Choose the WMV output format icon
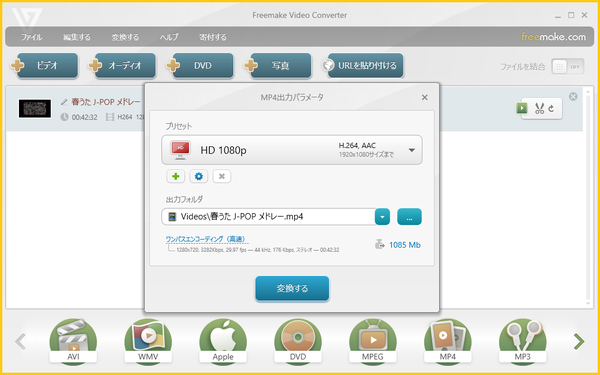 tap(148, 341)
